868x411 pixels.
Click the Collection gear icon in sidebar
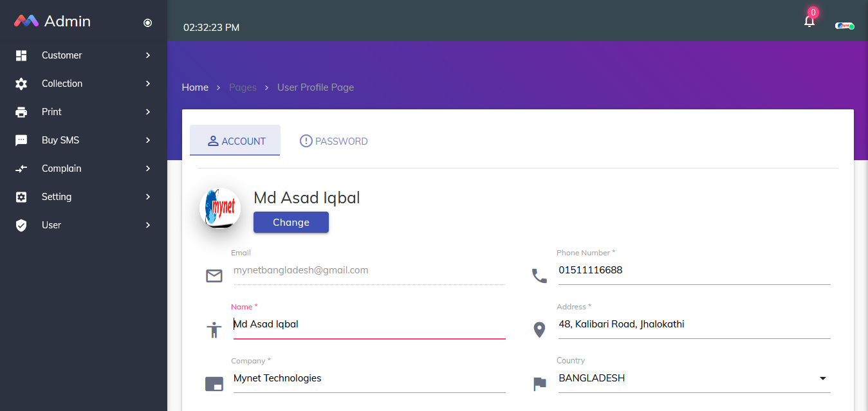click(x=21, y=84)
